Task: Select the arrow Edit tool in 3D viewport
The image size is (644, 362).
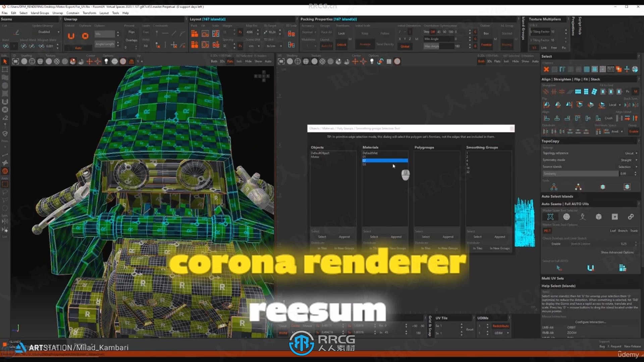Action: point(5,61)
